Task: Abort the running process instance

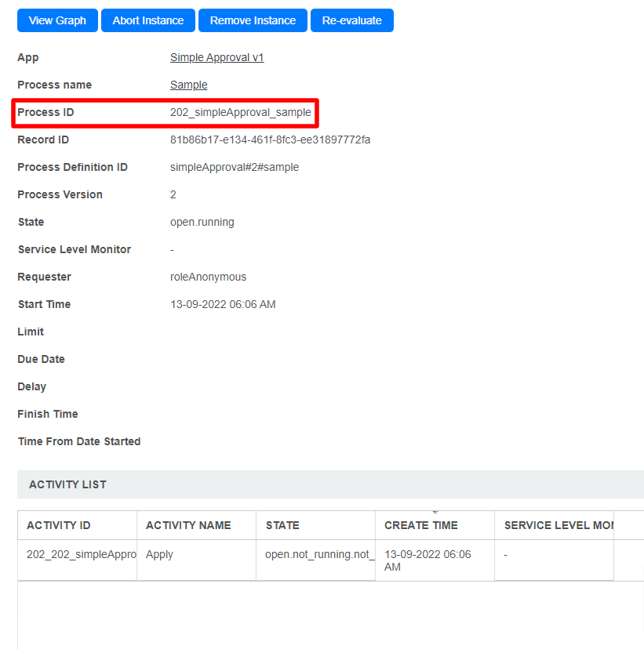Action: point(148,20)
